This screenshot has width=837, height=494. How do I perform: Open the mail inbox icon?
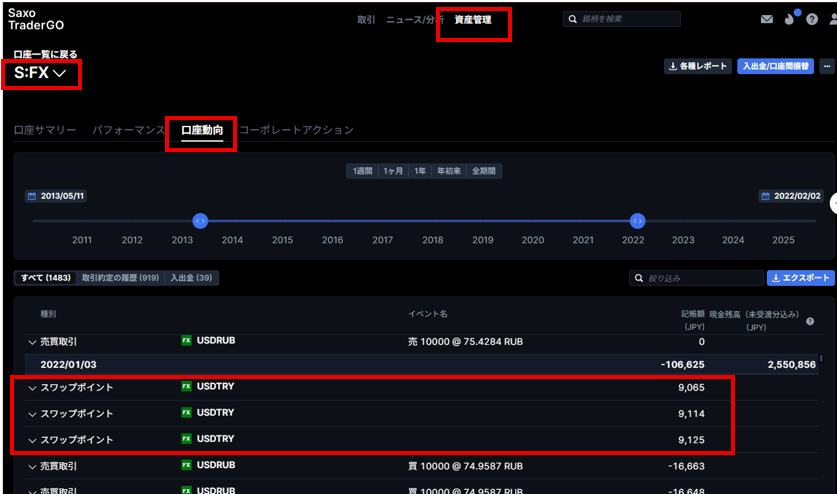pyautogui.click(x=767, y=19)
